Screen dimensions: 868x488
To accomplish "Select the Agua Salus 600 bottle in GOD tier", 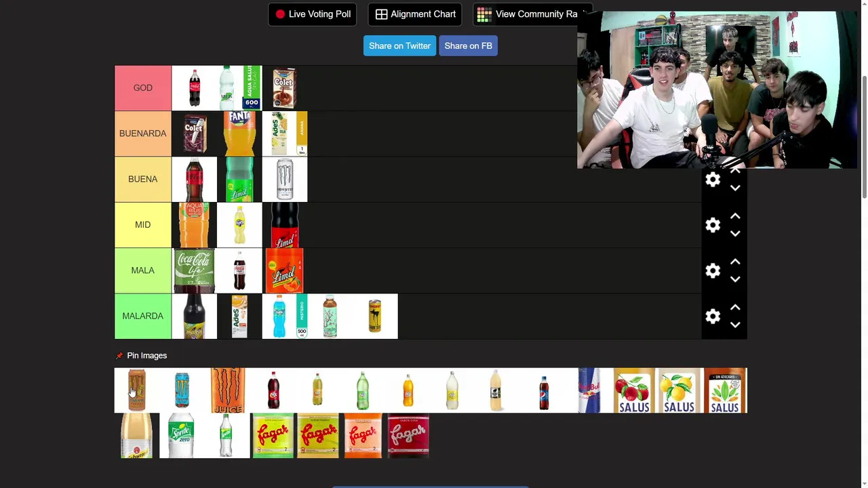I will (x=239, y=88).
